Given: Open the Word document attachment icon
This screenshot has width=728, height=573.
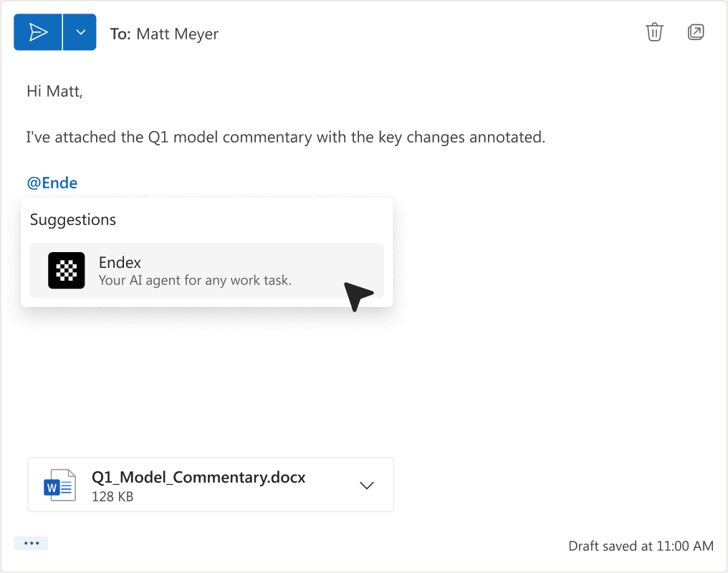Looking at the screenshot, I should click(x=60, y=486).
